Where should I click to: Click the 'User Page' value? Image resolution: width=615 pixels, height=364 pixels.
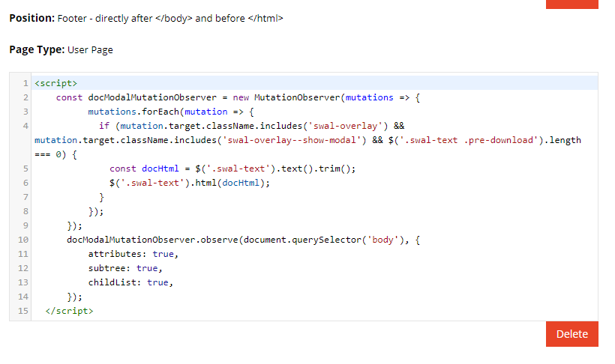[x=90, y=49]
